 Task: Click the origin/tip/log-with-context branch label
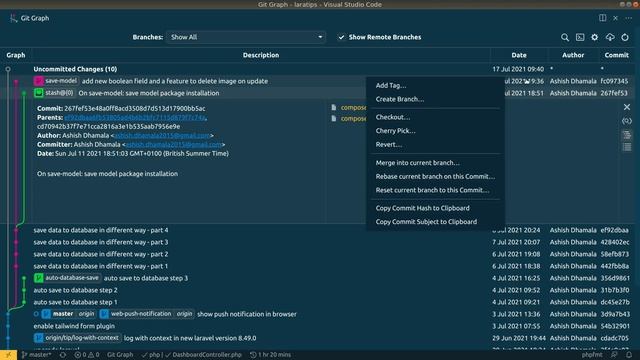(x=77, y=338)
